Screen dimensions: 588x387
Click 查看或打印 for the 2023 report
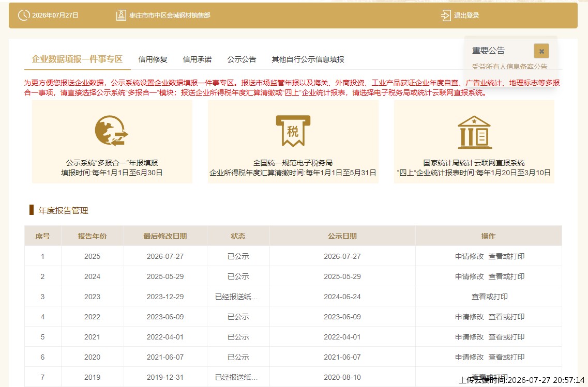(489, 297)
